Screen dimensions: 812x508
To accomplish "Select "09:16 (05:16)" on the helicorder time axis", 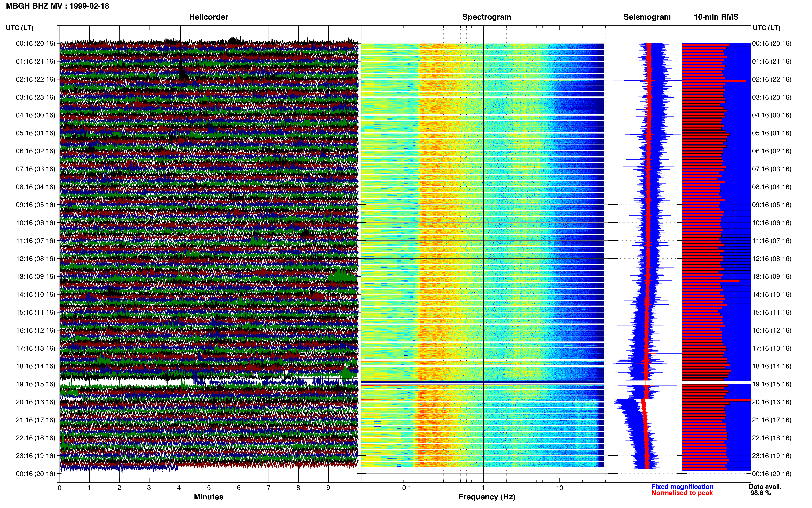I will tap(35, 205).
